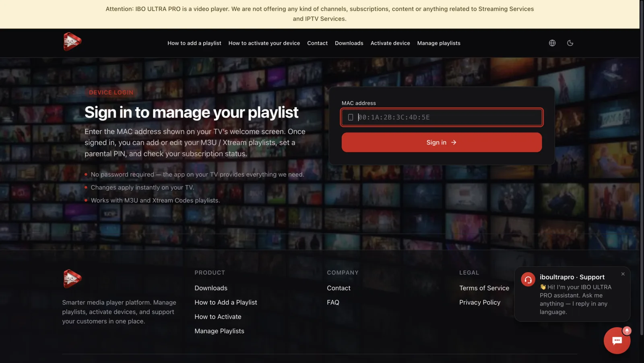Open Terms of Service link
The image size is (644, 363).
pyautogui.click(x=484, y=288)
